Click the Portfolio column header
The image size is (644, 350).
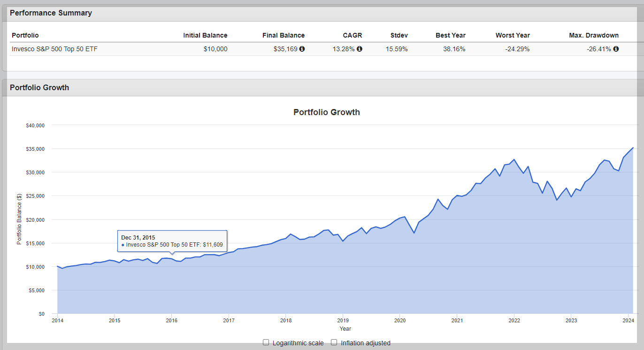[25, 35]
